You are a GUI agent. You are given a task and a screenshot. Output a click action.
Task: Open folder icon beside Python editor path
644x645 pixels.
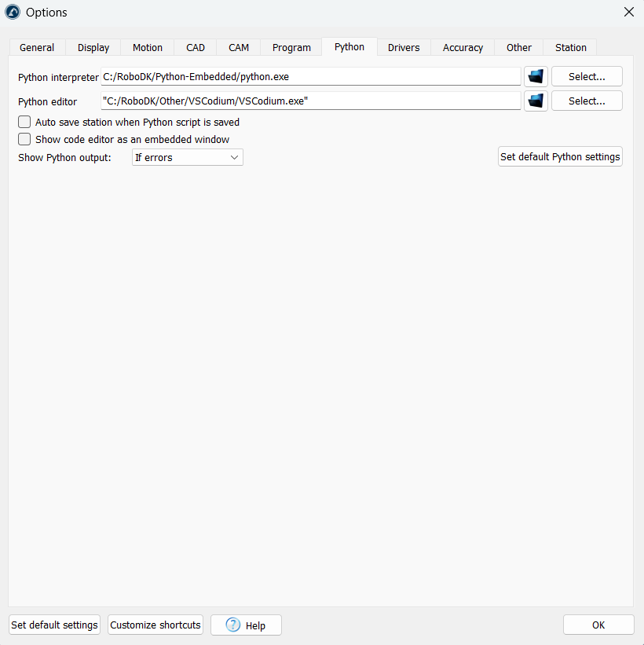(x=536, y=101)
